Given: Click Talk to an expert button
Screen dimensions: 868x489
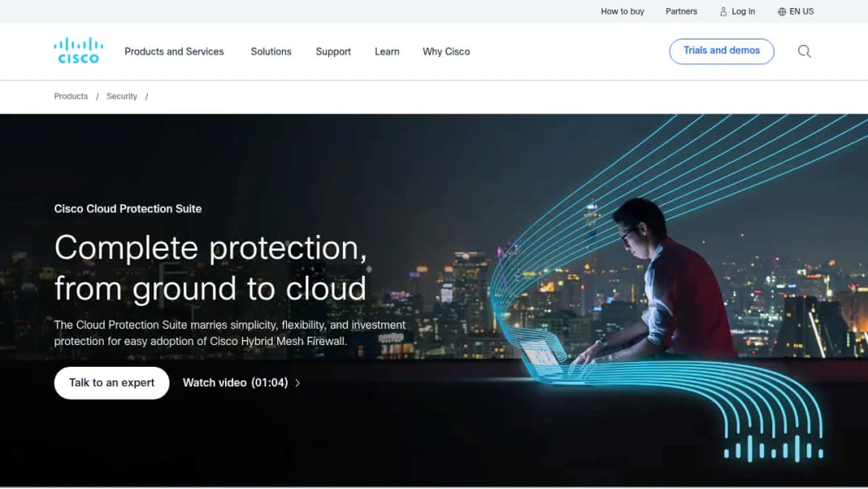Looking at the screenshot, I should coord(111,383).
